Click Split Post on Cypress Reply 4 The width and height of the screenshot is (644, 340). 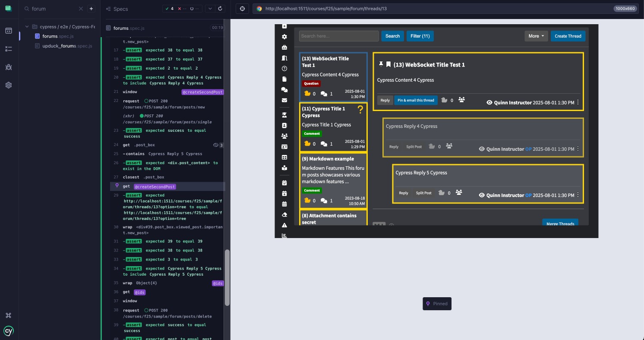click(x=414, y=146)
